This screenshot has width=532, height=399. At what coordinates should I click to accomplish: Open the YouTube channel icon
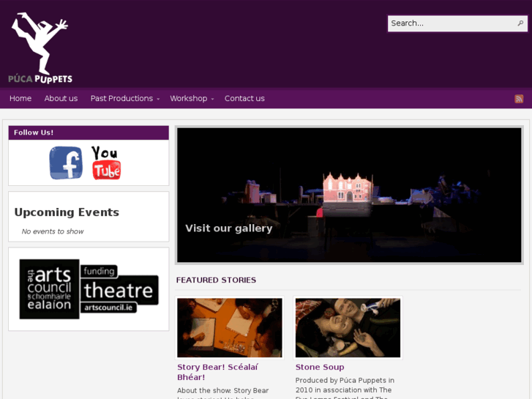tap(106, 163)
